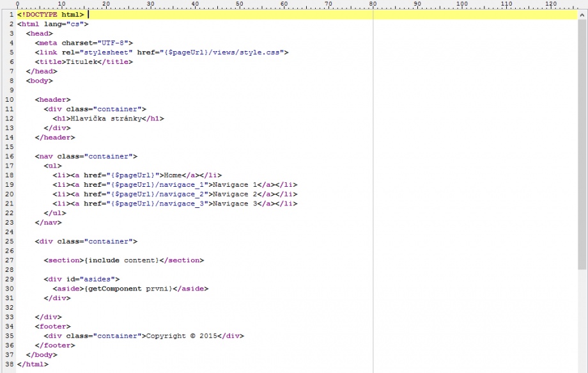Viewport: 588px width, 373px height.
Task: Click line number 27 in the gutter
Action: coord(10,260)
